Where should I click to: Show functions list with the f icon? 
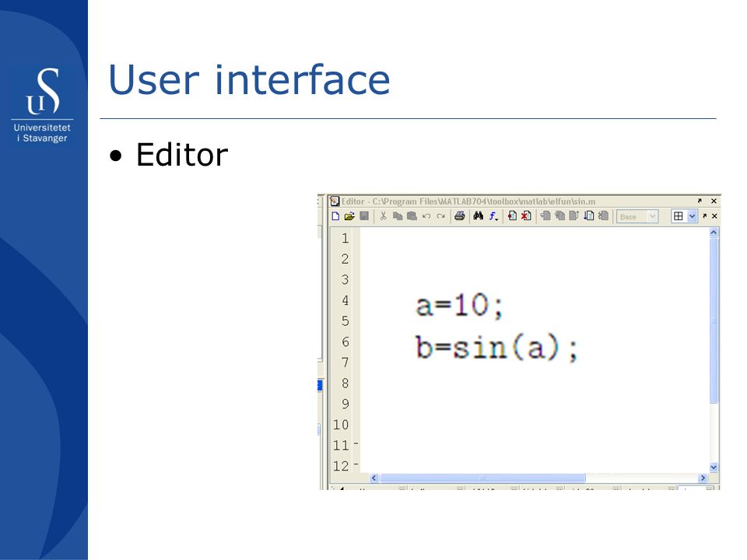(494, 217)
